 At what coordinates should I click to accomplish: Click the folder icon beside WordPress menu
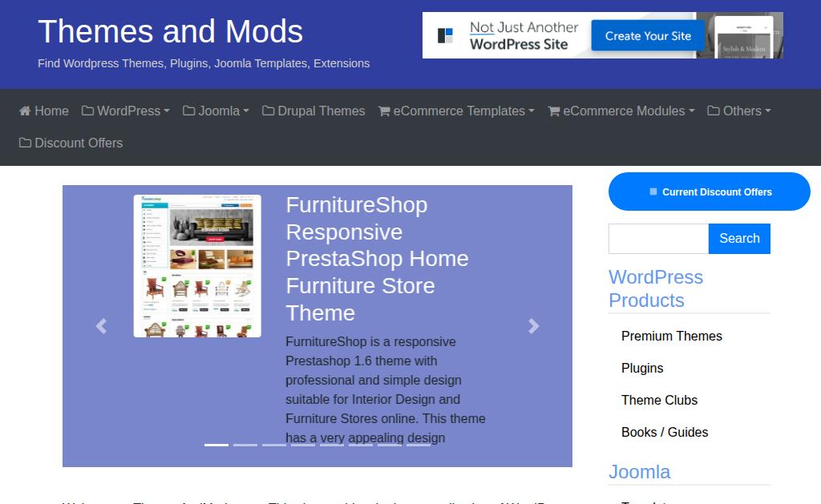pos(87,111)
